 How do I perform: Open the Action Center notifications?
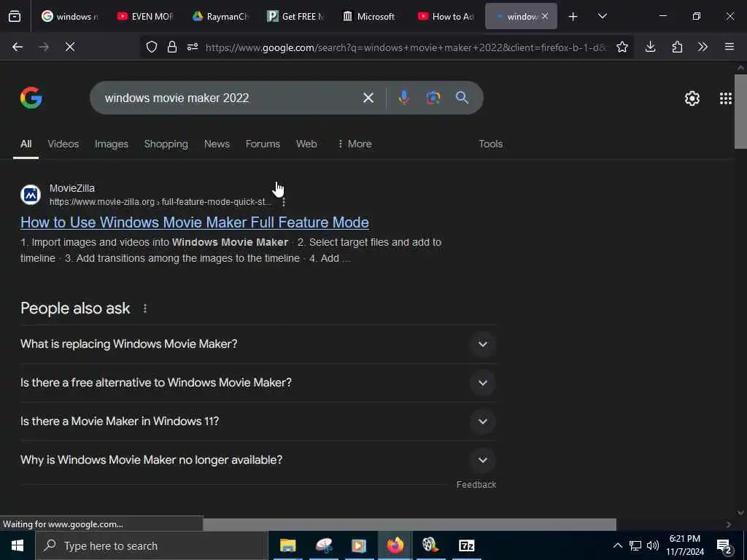(x=724, y=546)
